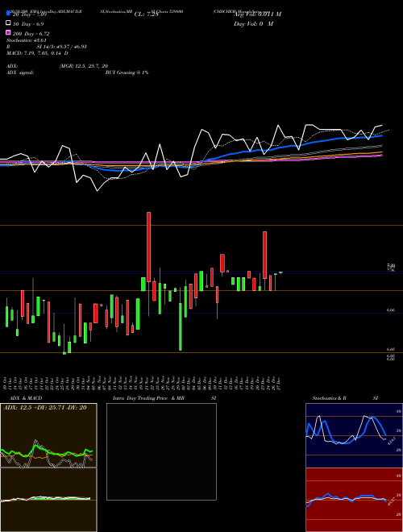Click the 'Avg Vol: 0.011 M' label
Viewport: 403px width, 532px height.
pos(257,15)
